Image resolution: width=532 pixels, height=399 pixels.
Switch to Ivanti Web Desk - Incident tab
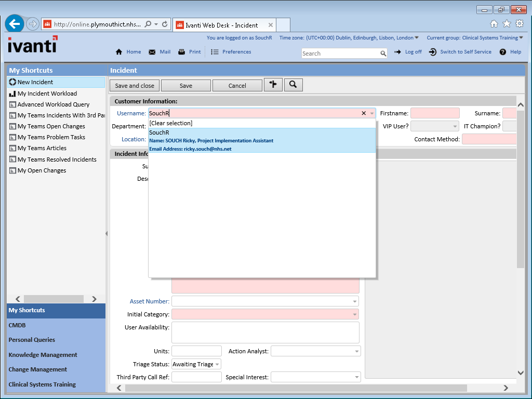(x=224, y=25)
